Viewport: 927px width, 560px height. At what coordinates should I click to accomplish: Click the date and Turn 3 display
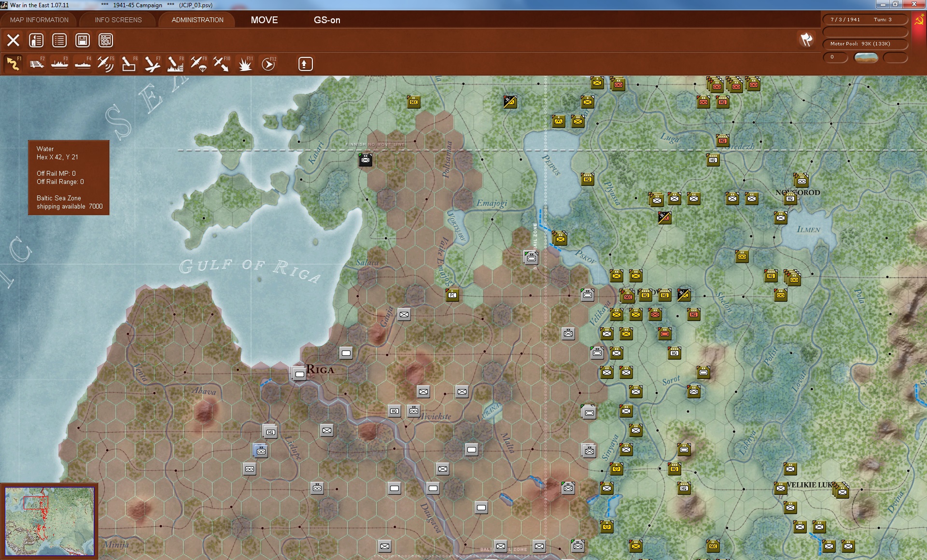(x=865, y=19)
